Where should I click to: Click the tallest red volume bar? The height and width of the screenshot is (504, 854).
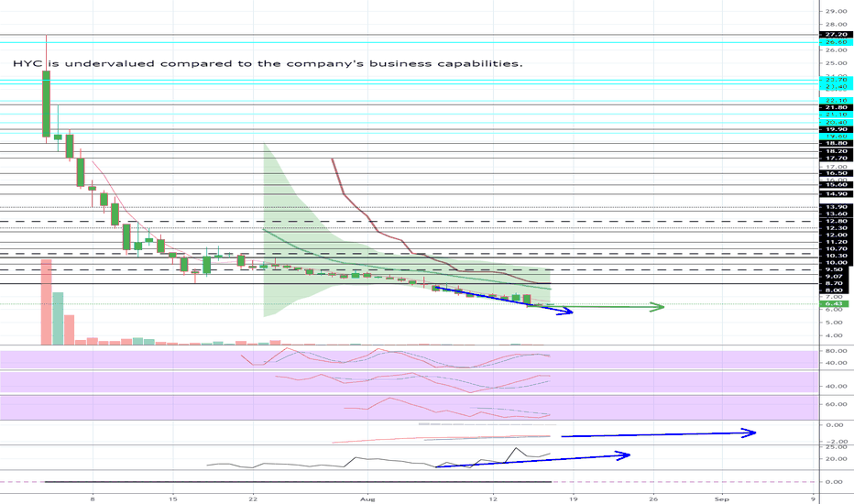click(47, 301)
